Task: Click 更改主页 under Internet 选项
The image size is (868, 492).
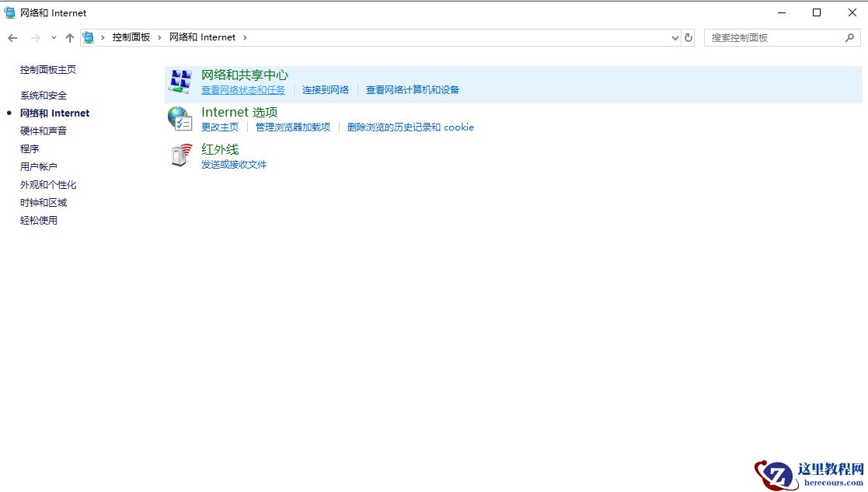Action: (x=219, y=127)
